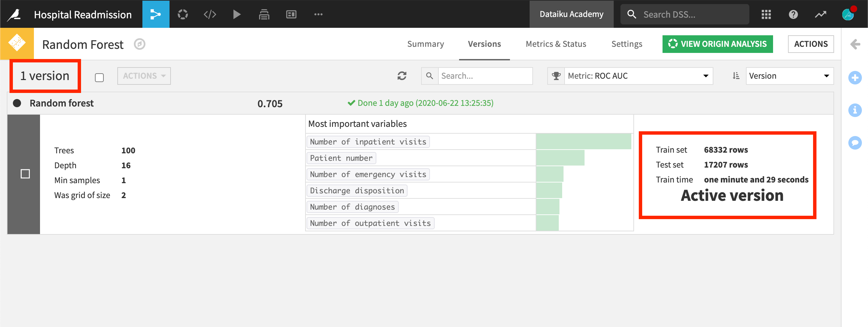Open the Metric: ROC AUC dropdown
868x327 pixels.
point(638,76)
